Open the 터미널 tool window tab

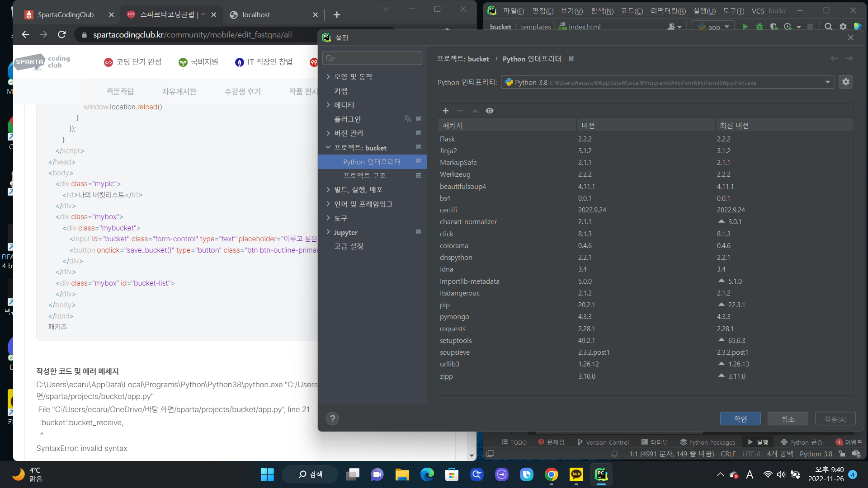[654, 442]
